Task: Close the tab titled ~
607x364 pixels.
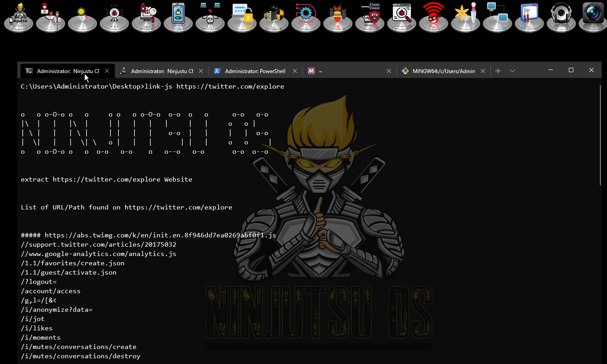Action: (x=389, y=71)
